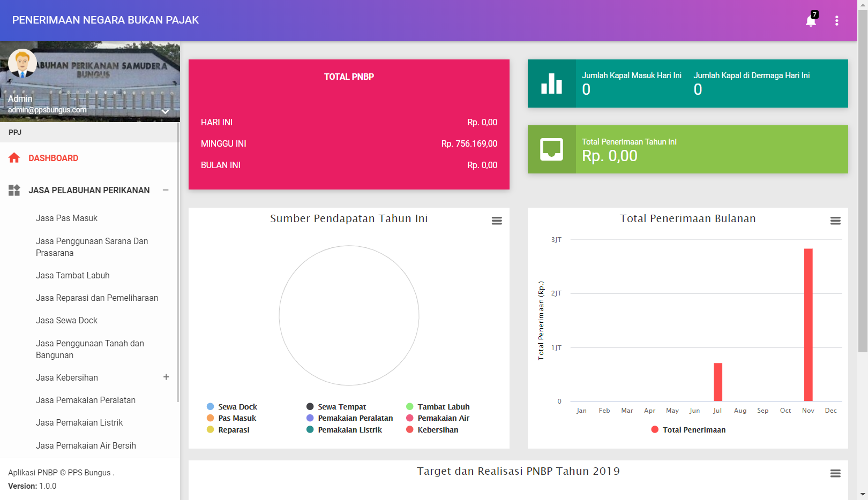Expand the Admin profile dropdown arrow
This screenshot has width=868, height=500.
click(x=166, y=111)
